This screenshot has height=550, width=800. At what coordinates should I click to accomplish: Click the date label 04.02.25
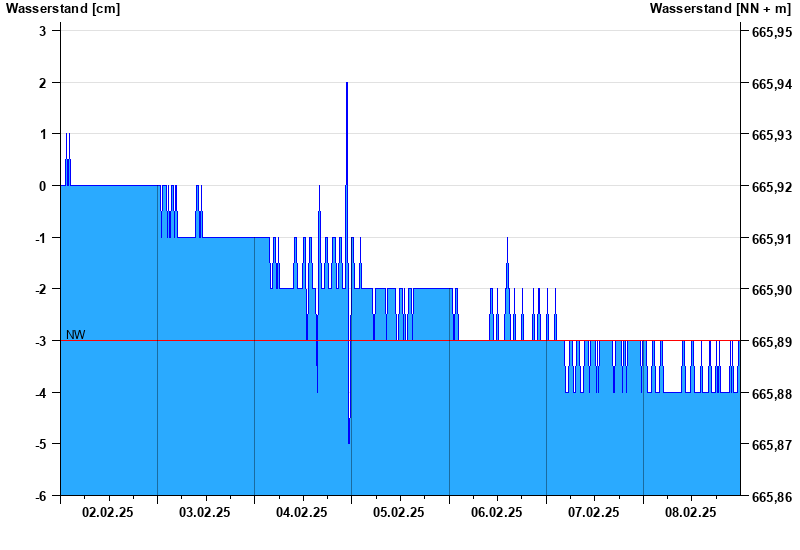(x=302, y=512)
